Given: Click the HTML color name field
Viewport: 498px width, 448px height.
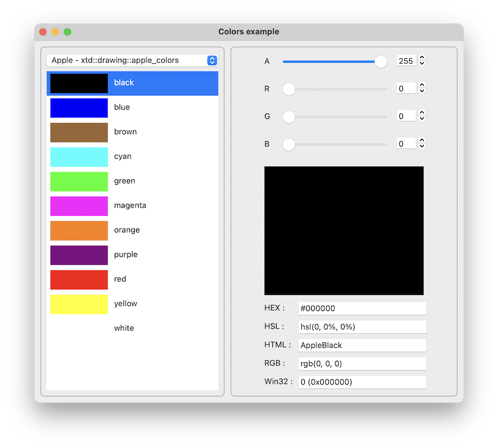Looking at the screenshot, I should 362,345.
